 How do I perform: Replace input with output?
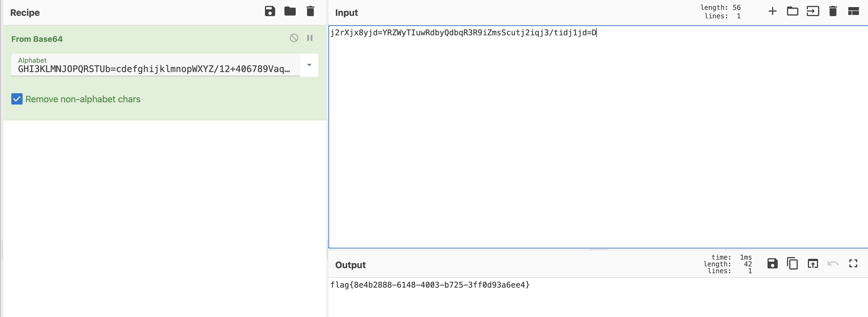click(x=812, y=263)
